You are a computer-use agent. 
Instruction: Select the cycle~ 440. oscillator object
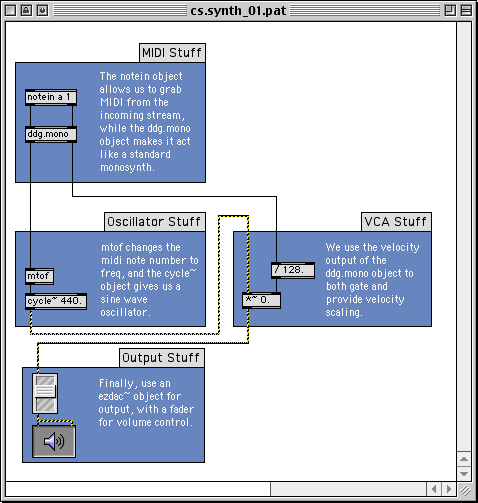(x=56, y=301)
